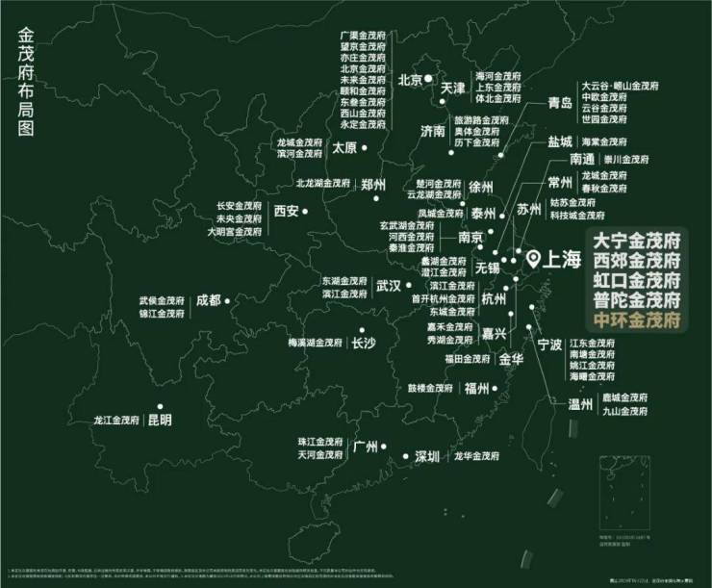The height and width of the screenshot is (588, 712).
Task: Click the 郑州 city label
Action: point(373,185)
